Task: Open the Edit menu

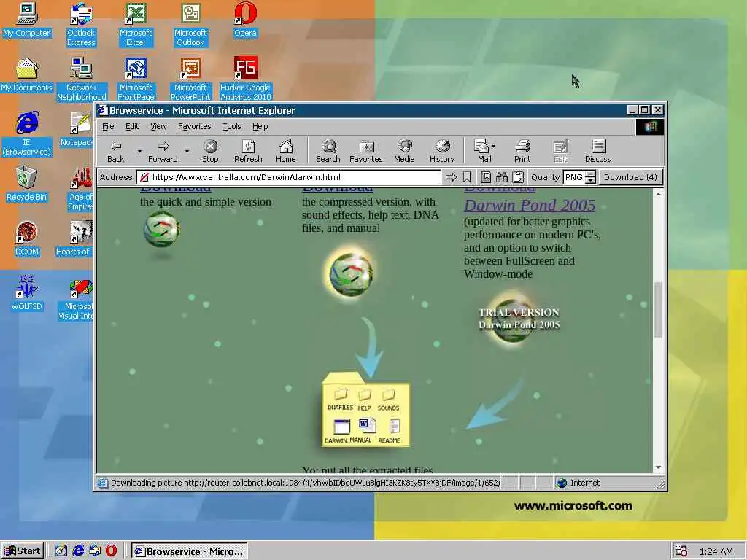Action: pyautogui.click(x=132, y=126)
